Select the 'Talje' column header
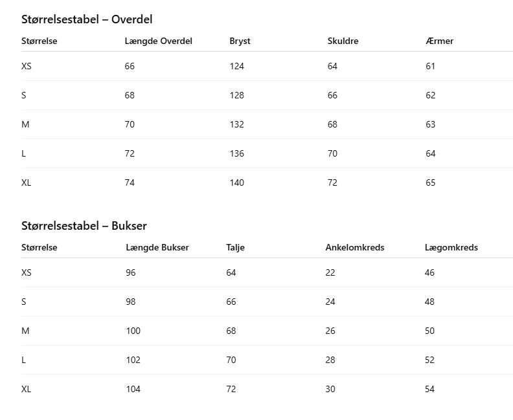The image size is (513, 420). point(236,248)
